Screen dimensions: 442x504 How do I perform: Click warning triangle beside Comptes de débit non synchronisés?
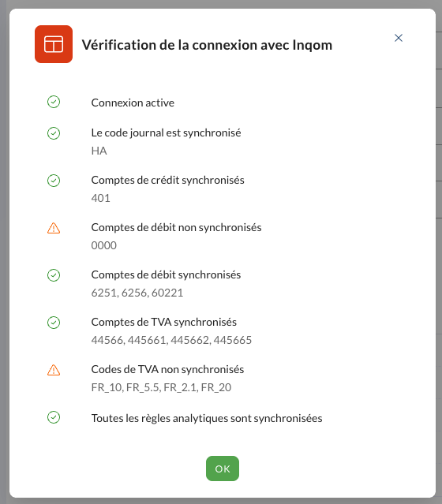click(54, 228)
